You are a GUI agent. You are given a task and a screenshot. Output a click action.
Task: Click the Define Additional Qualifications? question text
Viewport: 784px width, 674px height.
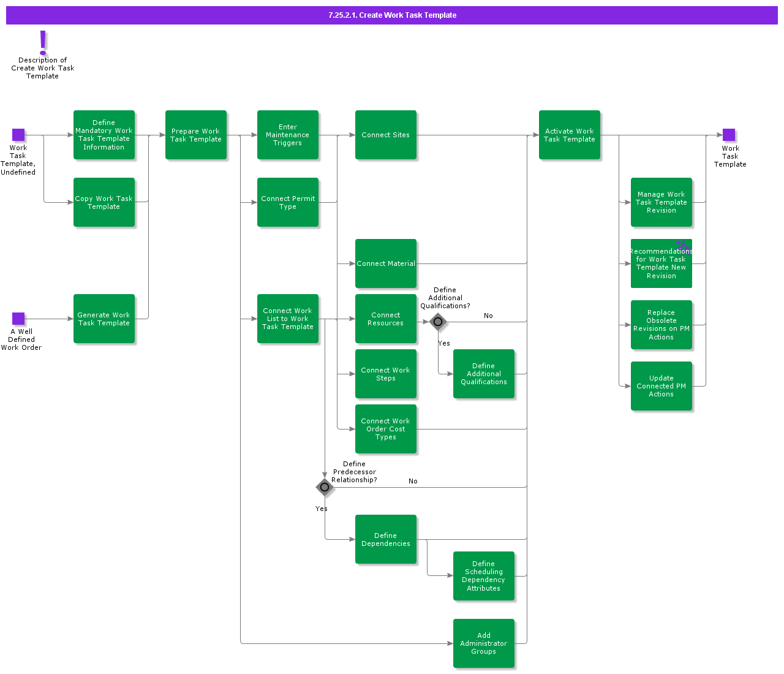tap(445, 298)
